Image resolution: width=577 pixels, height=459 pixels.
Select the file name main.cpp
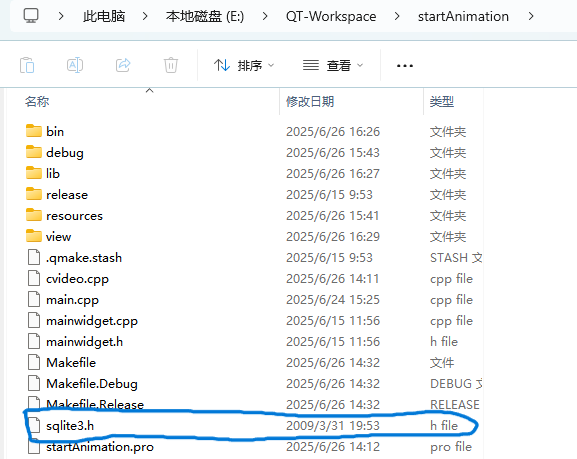pos(72,300)
